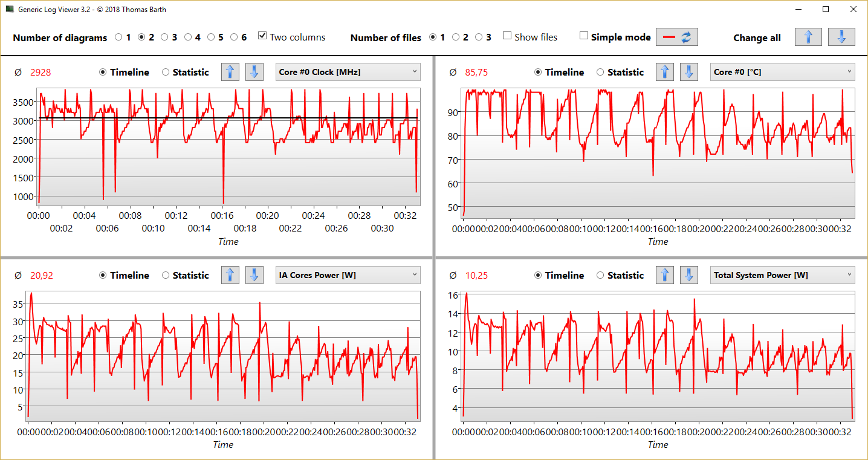Click the Change all label
Image resolution: width=868 pixels, height=460 pixels.
(757, 37)
